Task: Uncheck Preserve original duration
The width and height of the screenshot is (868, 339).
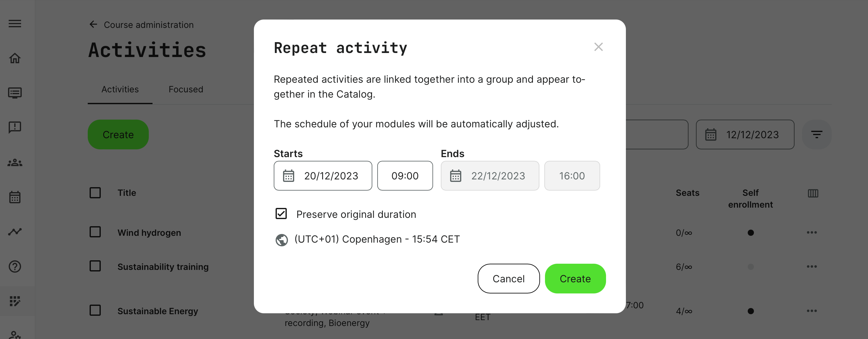Action: [x=281, y=214]
